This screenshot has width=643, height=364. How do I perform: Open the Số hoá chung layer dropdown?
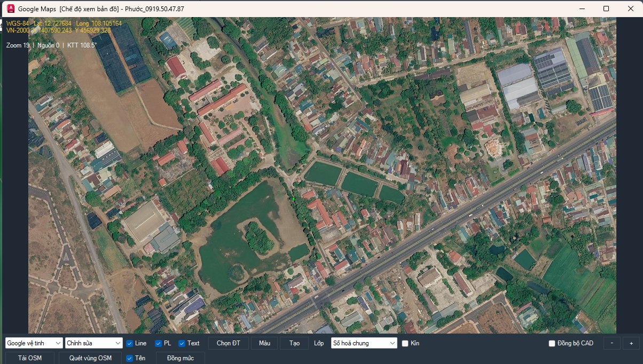(x=364, y=343)
